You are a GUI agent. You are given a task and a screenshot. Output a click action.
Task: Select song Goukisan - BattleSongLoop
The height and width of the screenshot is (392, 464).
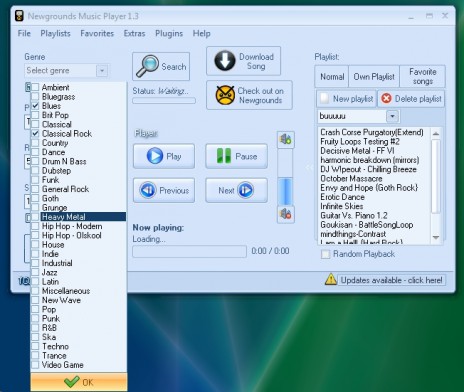tap(367, 225)
